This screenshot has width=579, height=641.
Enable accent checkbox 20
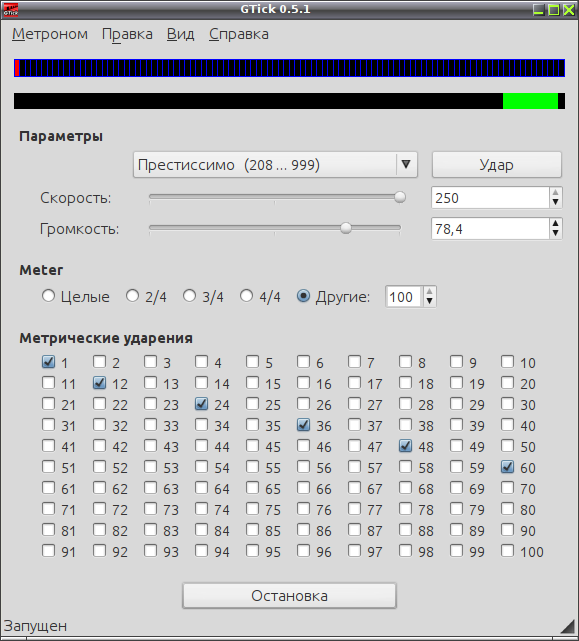point(507,383)
